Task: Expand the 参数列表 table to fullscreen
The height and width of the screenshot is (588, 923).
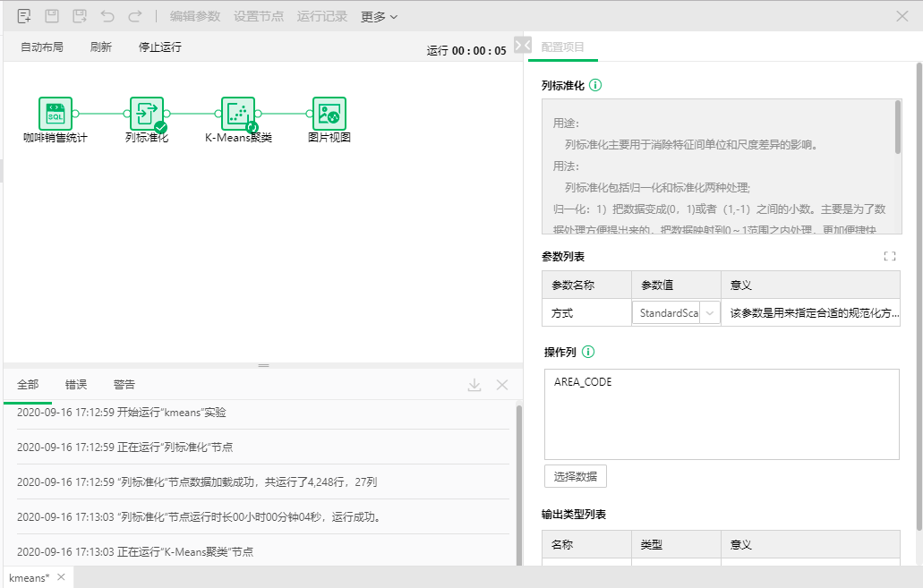Action: tap(889, 257)
